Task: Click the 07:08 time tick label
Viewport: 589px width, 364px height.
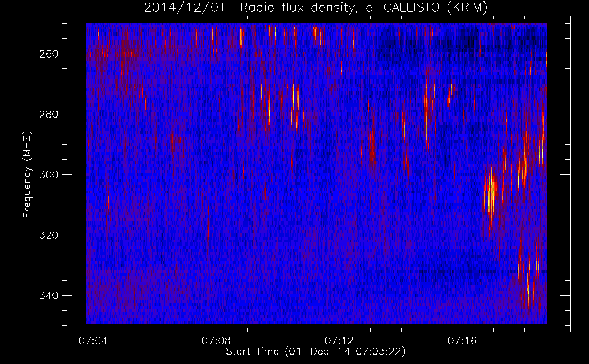Action: click(x=216, y=341)
